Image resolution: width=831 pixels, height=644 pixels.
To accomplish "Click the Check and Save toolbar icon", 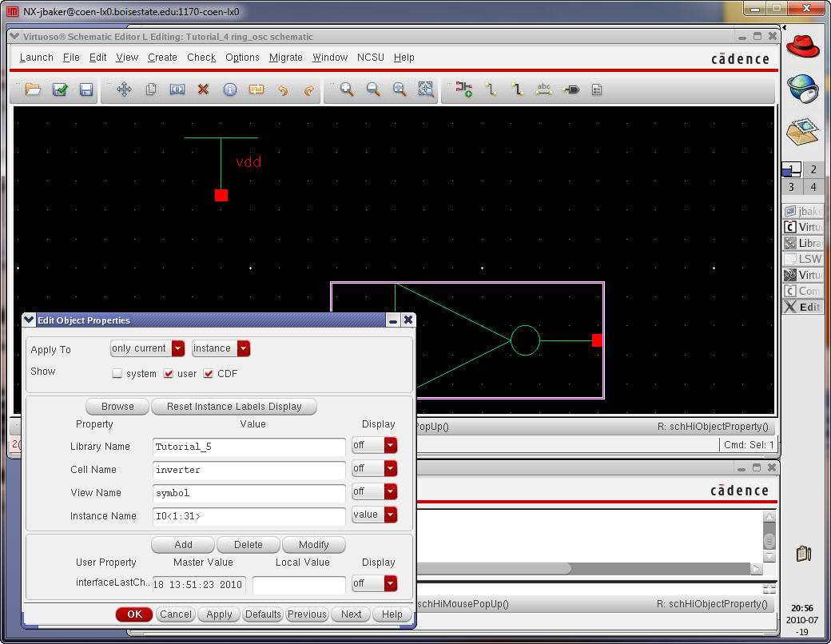I will 60,89.
